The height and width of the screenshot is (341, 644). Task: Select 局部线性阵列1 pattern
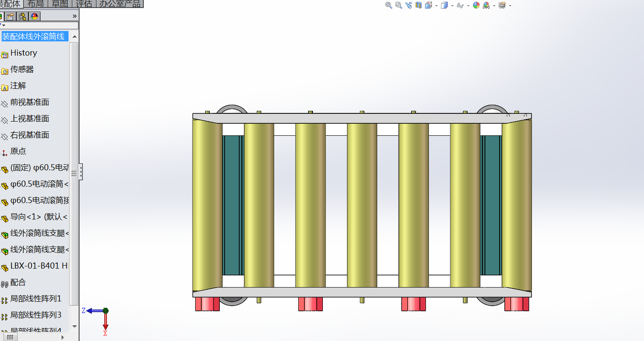[36, 299]
